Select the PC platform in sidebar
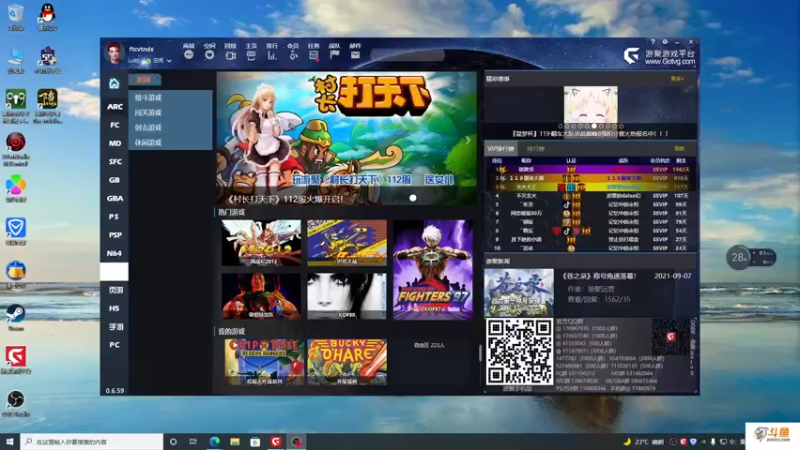The height and width of the screenshot is (450, 800). pyautogui.click(x=115, y=345)
